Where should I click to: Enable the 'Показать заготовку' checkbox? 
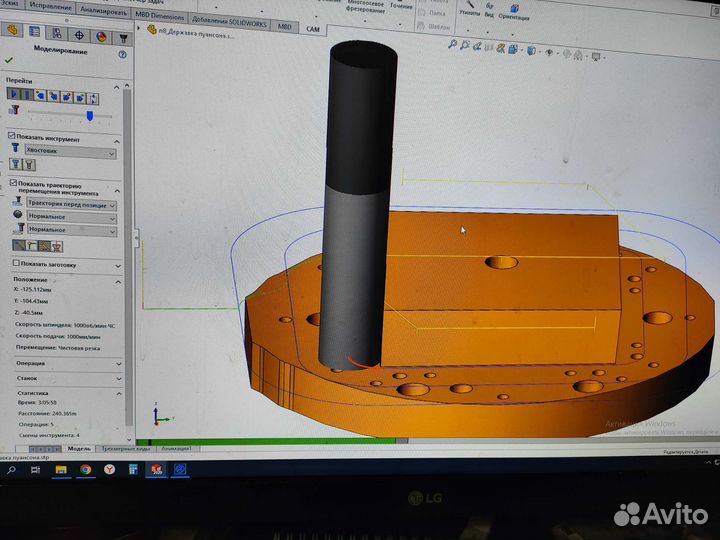12,264
